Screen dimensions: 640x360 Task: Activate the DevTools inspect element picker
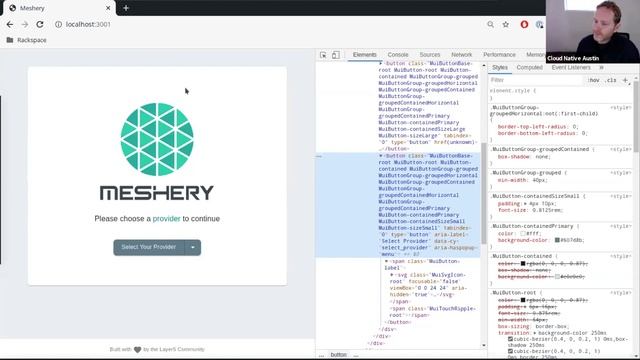323,55
